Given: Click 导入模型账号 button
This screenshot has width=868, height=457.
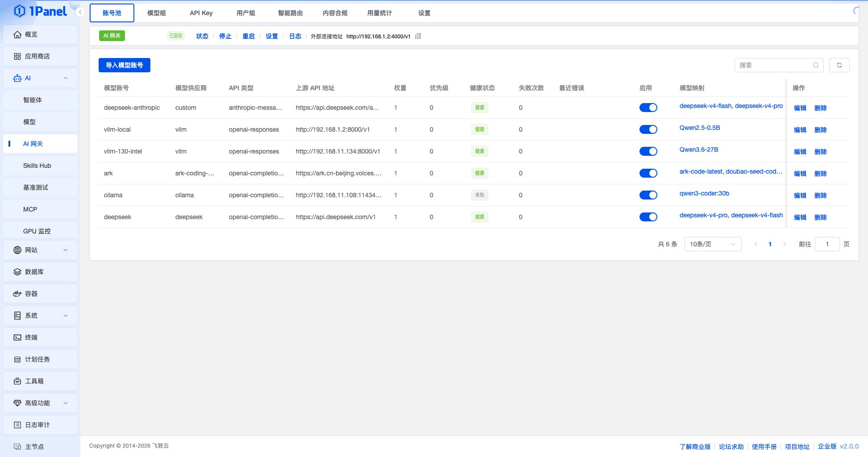Looking at the screenshot, I should pos(125,65).
